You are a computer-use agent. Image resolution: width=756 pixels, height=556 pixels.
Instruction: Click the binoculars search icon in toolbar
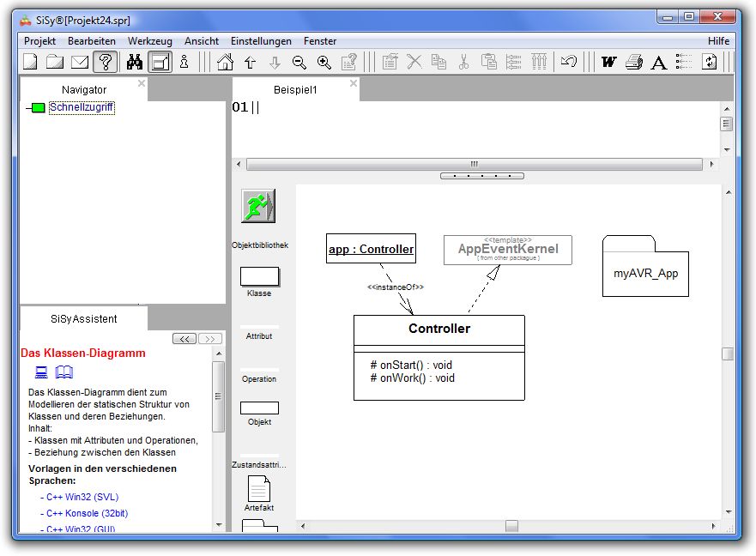pos(135,62)
